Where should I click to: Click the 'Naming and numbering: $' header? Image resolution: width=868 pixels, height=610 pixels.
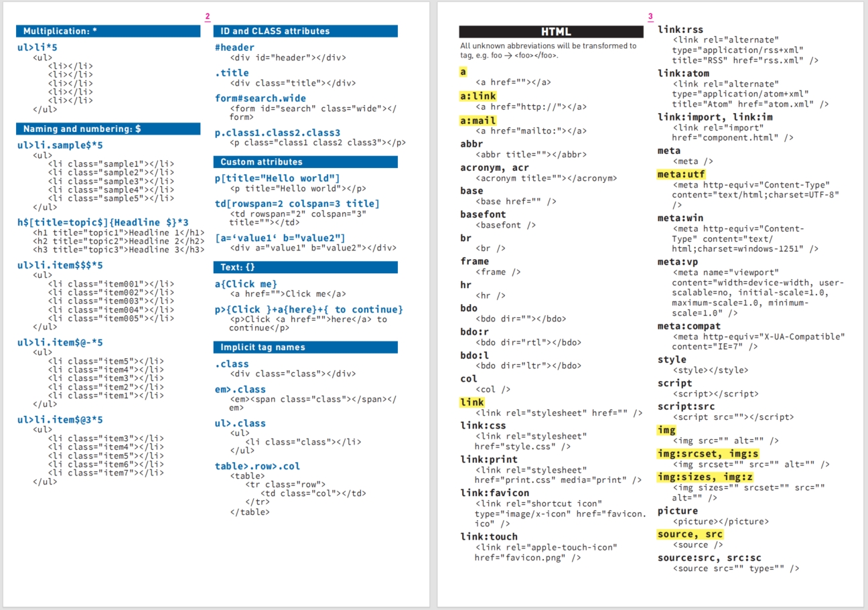108,129
